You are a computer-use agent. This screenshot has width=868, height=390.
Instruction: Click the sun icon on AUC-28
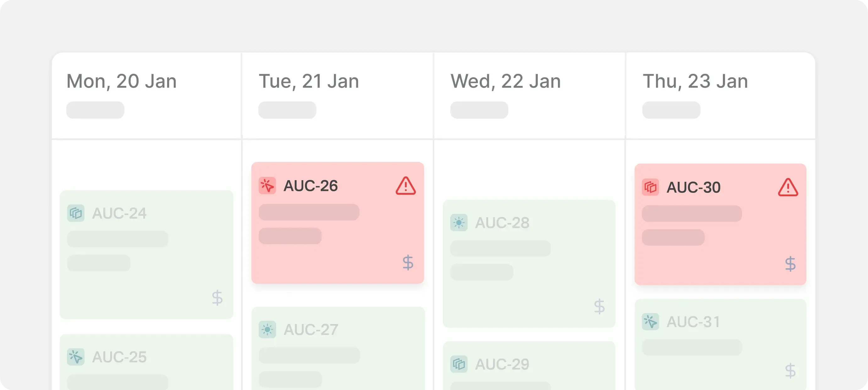459,223
